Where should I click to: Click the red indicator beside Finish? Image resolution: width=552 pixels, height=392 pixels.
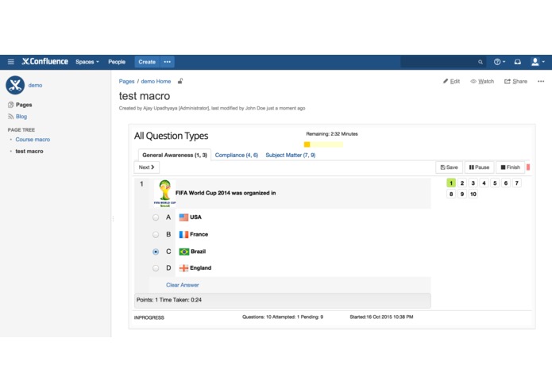[x=528, y=167]
